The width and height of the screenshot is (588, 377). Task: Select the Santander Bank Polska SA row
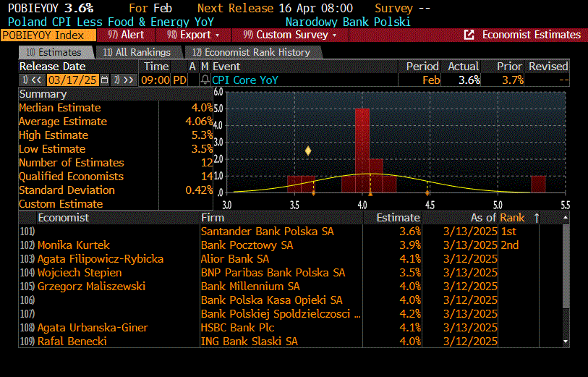click(x=291, y=232)
